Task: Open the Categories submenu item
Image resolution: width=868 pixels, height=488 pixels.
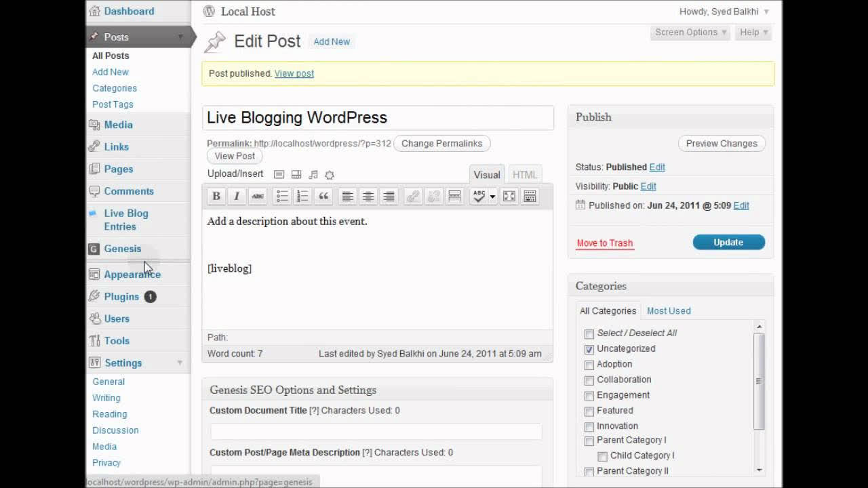Action: pyautogui.click(x=115, y=88)
